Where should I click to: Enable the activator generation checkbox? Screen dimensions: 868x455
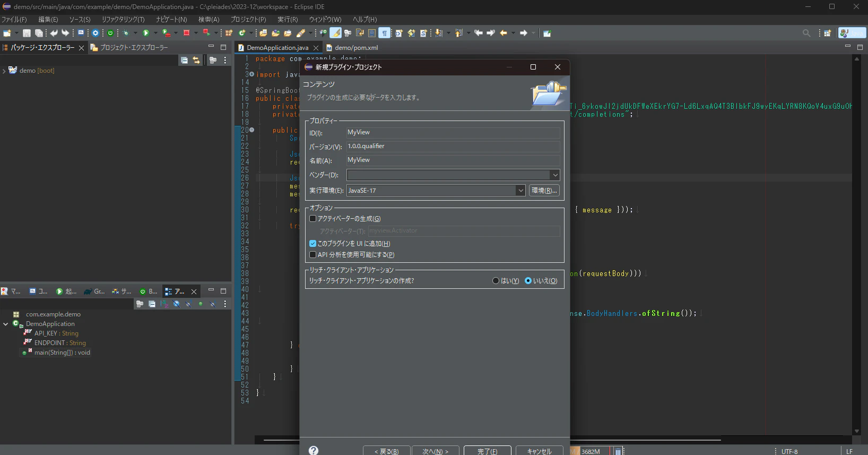coord(313,219)
